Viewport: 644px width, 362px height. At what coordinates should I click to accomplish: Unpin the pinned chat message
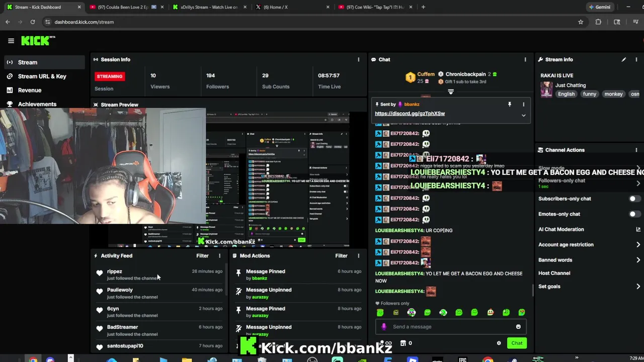point(509,104)
